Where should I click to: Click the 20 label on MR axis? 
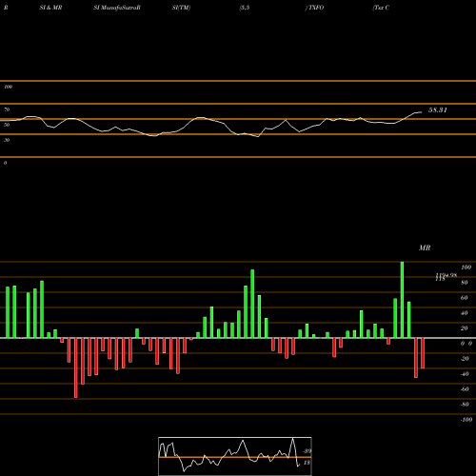(x=465, y=328)
